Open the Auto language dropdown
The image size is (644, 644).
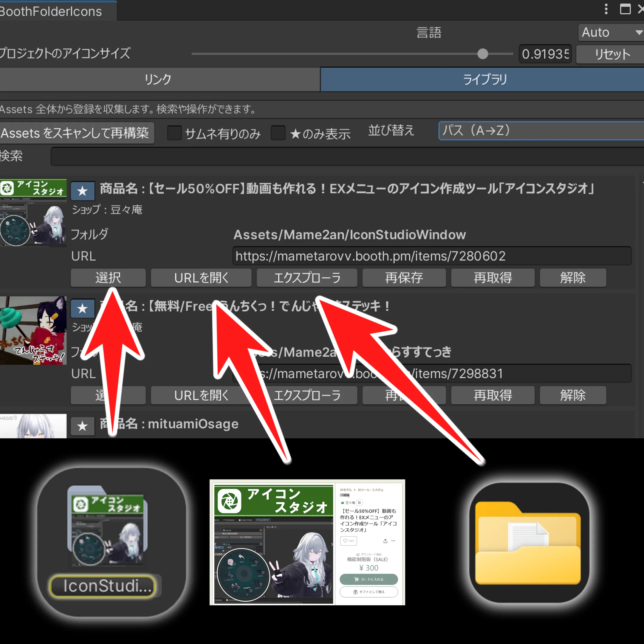(x=611, y=32)
